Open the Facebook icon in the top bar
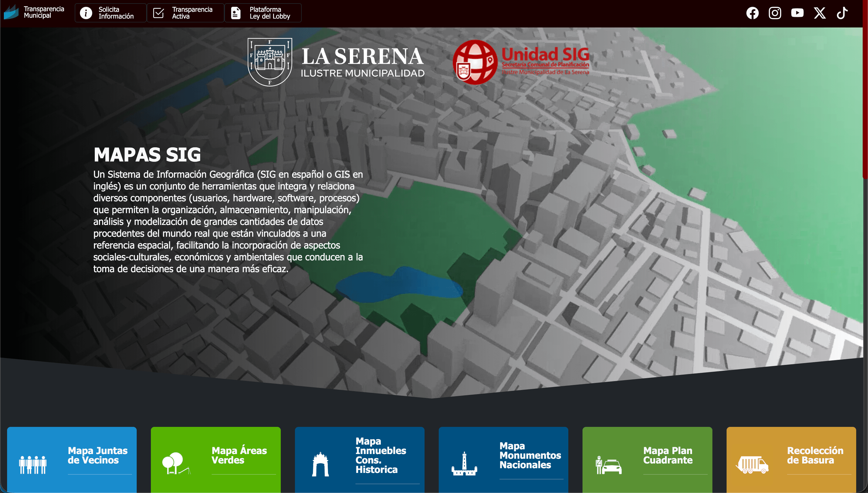This screenshot has width=868, height=493. 752,13
